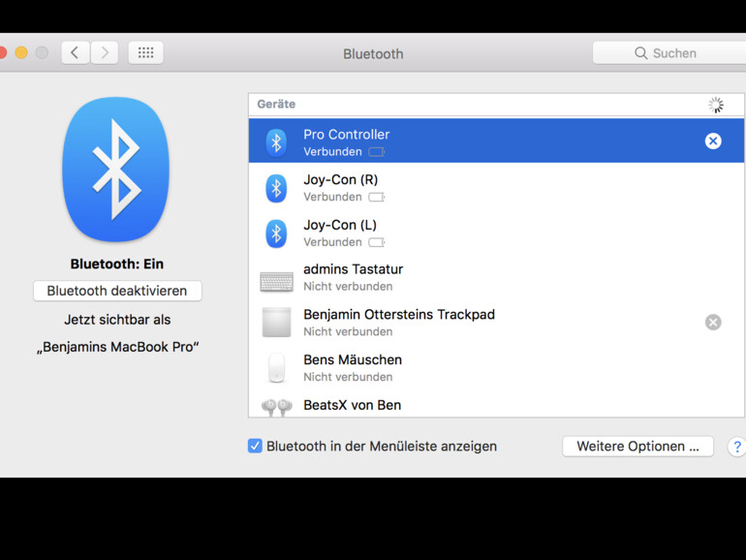Image resolution: width=746 pixels, height=560 pixels.
Task: Open the help question mark button
Action: 737,447
